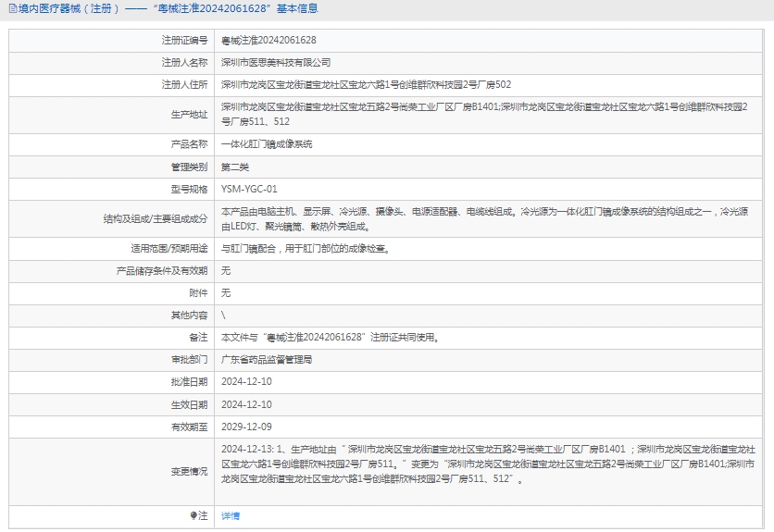The width and height of the screenshot is (774, 532).
Task: Click the 产品储存条件及有效期 row label
Action: pyautogui.click(x=161, y=271)
